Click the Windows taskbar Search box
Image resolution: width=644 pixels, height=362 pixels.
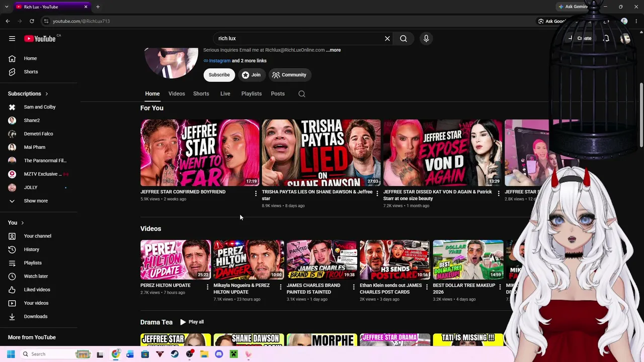click(x=54, y=354)
